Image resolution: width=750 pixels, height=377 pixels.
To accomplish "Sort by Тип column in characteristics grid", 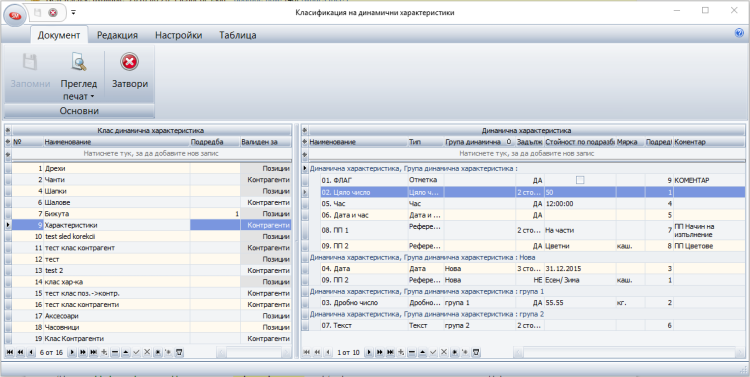I will [x=426, y=142].
